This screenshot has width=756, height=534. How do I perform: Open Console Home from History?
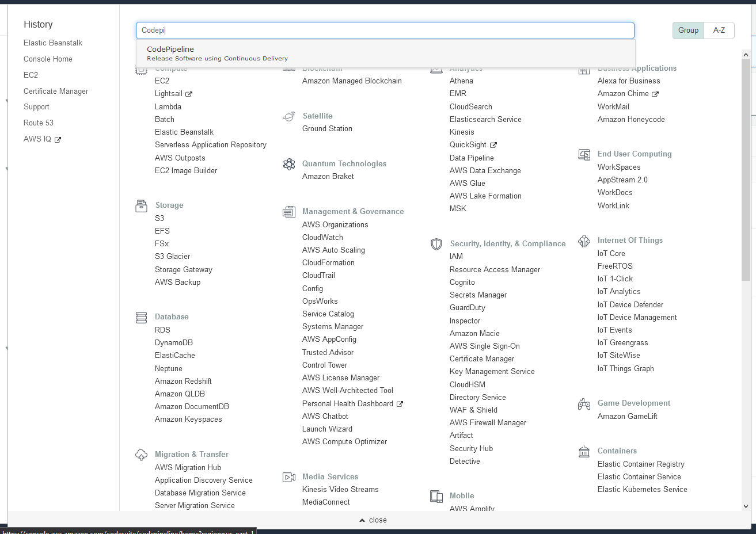[x=48, y=59]
